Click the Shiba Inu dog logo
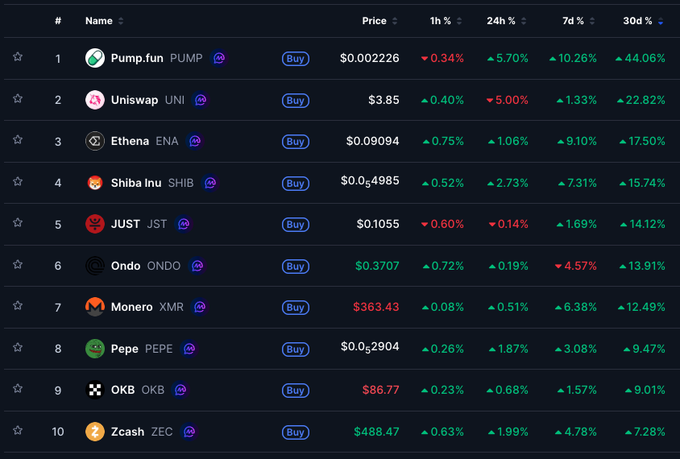 (95, 183)
